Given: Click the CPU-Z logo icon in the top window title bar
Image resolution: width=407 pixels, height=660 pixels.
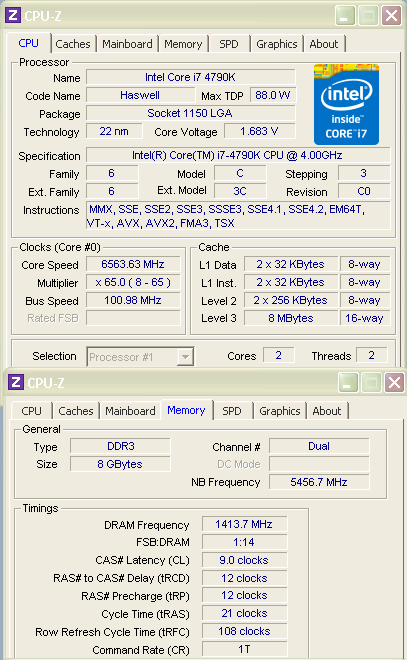Looking at the screenshot, I should 13,16.
